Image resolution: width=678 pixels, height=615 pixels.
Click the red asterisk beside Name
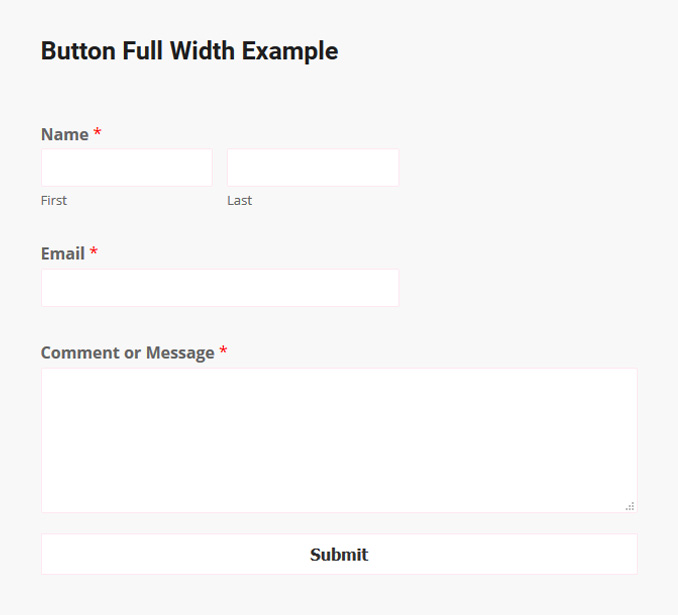(x=97, y=133)
